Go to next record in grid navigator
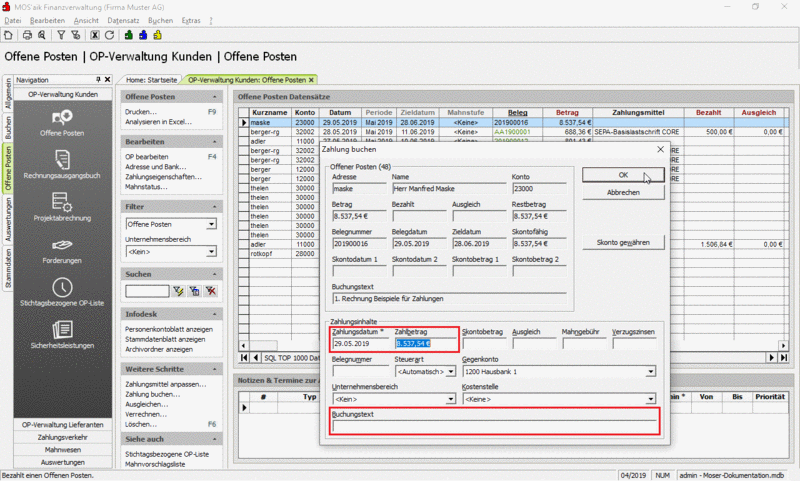The image size is (800, 481). [772, 358]
